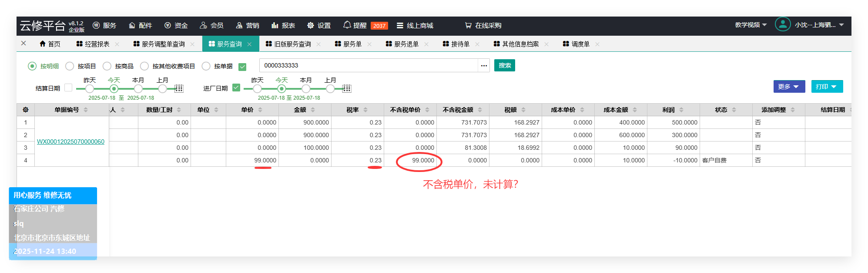Set settlement date slider to 本月
Screen dimensions: 868x273
138,89
